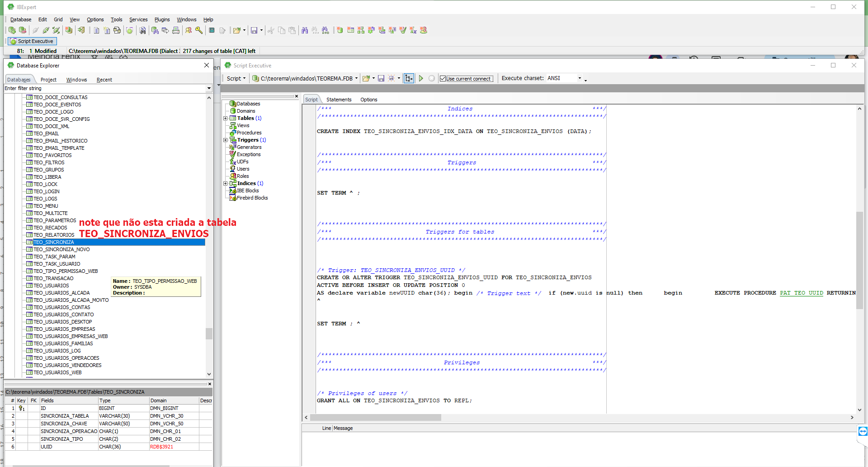Toggle the Script Explorer tree icon

[x=409, y=78]
